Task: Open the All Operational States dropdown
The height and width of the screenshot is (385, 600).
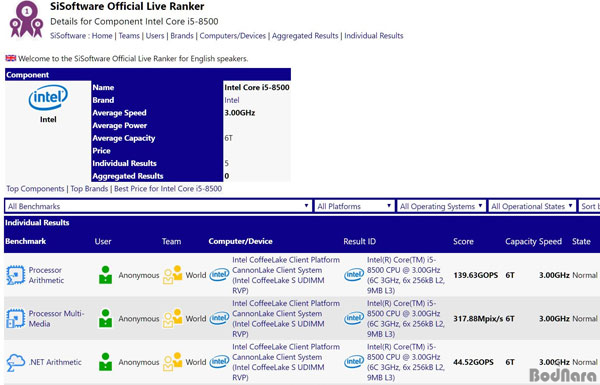Action: 532,206
